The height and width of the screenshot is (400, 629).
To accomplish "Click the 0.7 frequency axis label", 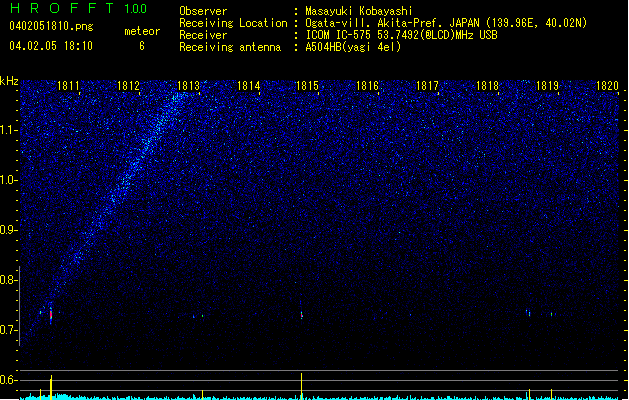I will pyautogui.click(x=9, y=330).
